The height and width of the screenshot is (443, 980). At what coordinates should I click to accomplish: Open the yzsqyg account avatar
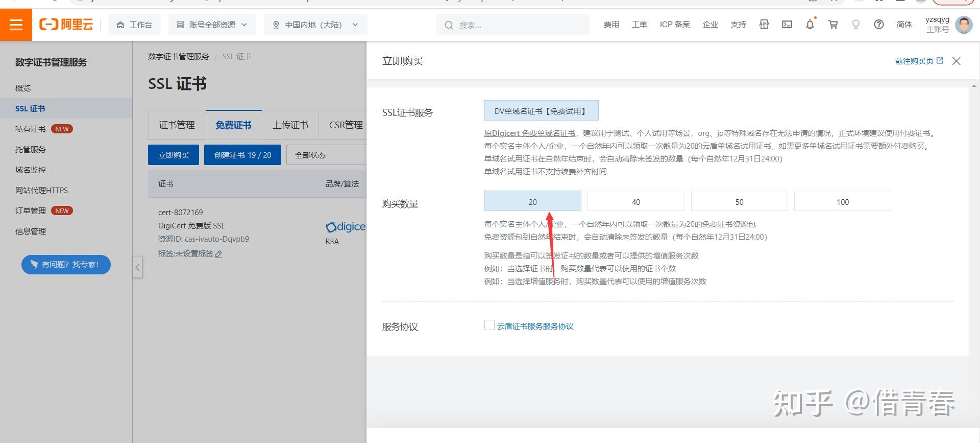tap(964, 25)
